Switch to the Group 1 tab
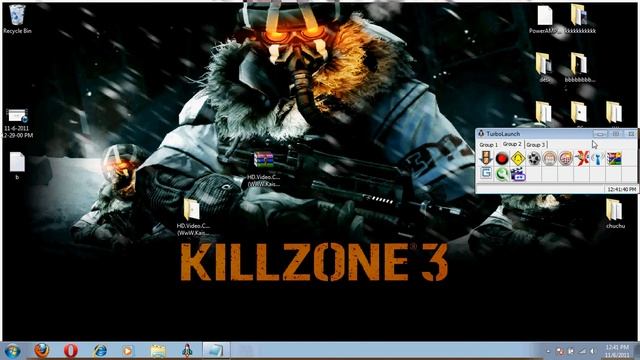640x360 pixels. (488, 145)
